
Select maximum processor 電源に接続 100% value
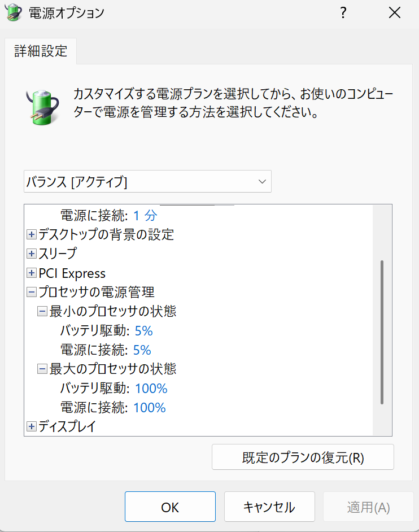[150, 407]
